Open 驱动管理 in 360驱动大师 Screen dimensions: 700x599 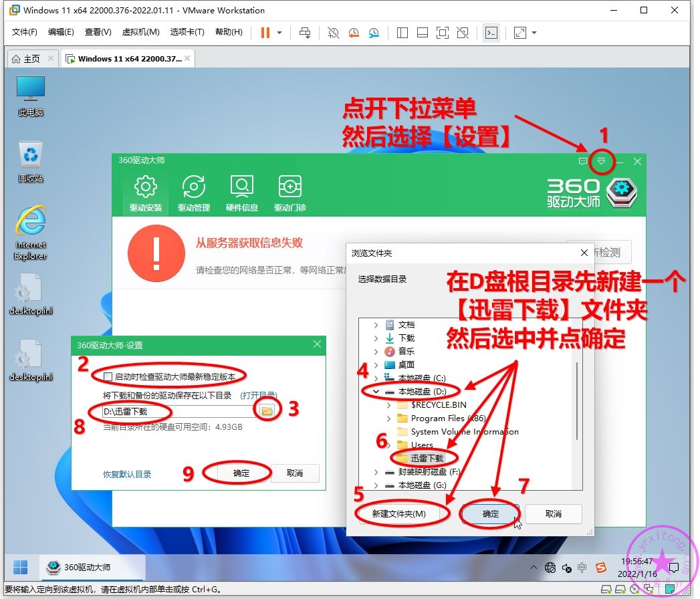click(194, 194)
